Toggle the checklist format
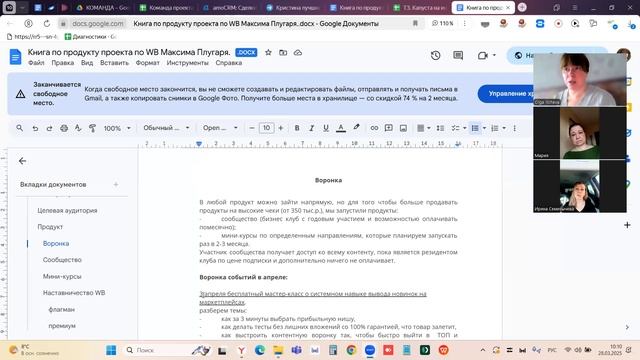The image size is (640, 360). pos(456,128)
